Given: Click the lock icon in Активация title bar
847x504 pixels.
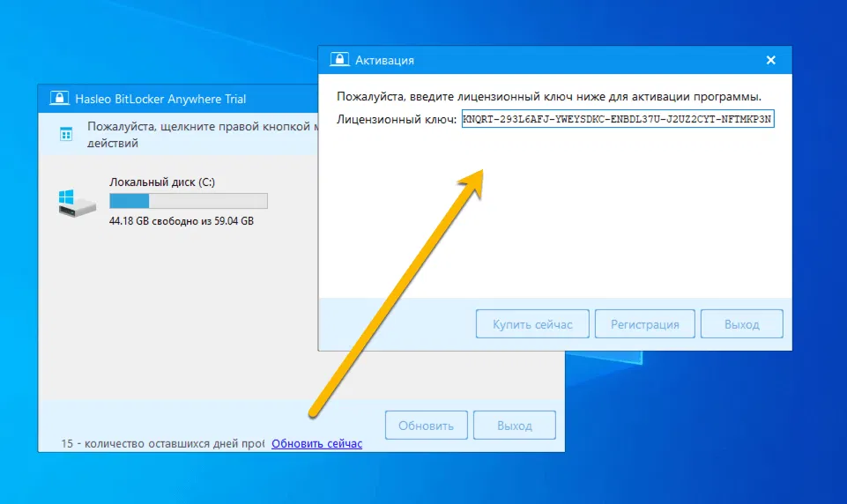Looking at the screenshot, I should (340, 59).
